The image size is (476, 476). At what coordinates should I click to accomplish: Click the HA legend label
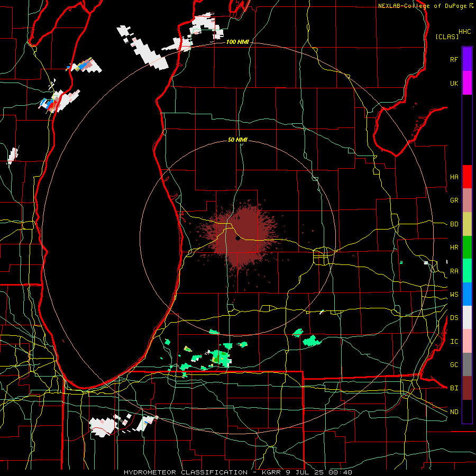tap(454, 177)
